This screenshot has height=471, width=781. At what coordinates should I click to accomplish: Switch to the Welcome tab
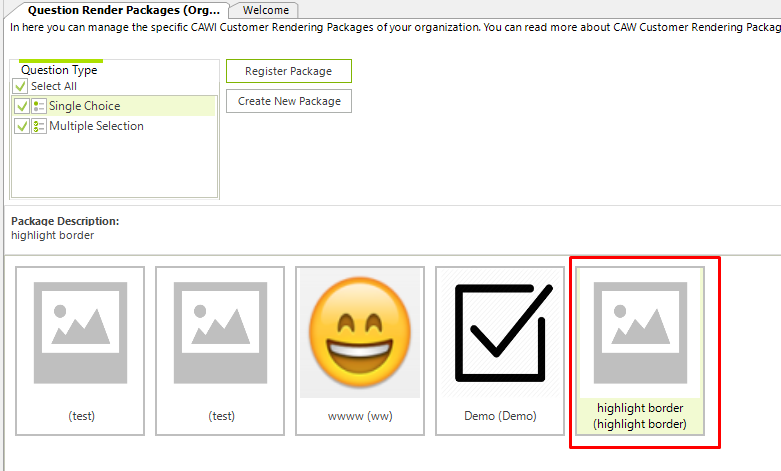[265, 10]
